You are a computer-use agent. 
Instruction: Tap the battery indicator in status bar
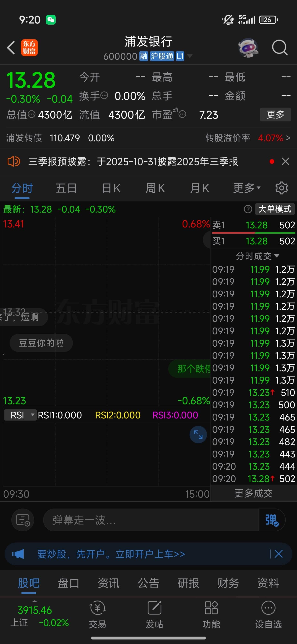tap(268, 20)
